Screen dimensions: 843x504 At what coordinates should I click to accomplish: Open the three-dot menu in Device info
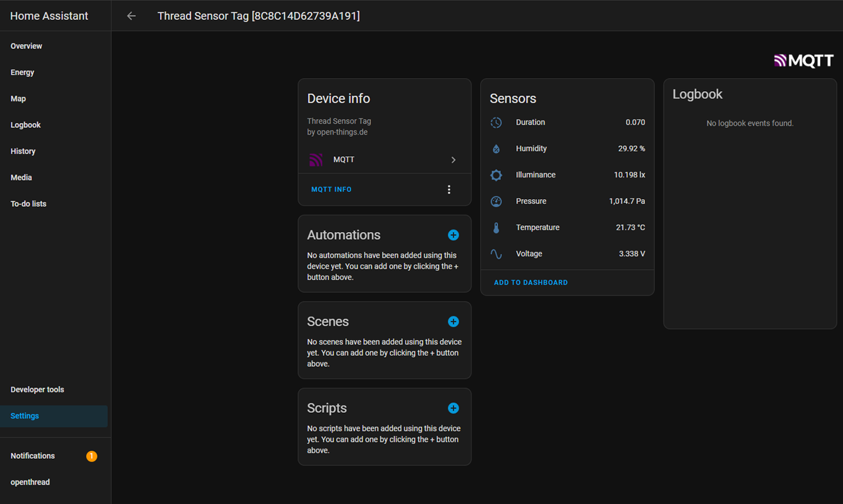click(449, 190)
